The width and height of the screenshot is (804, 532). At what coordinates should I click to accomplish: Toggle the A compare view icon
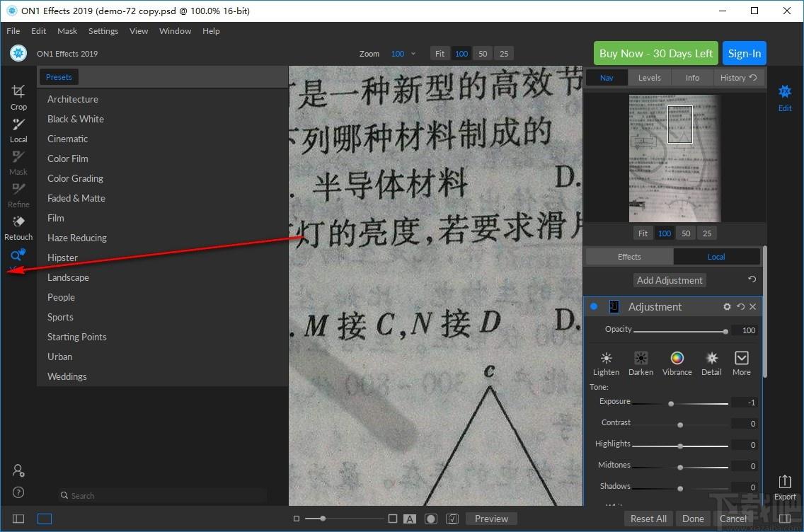(410, 519)
